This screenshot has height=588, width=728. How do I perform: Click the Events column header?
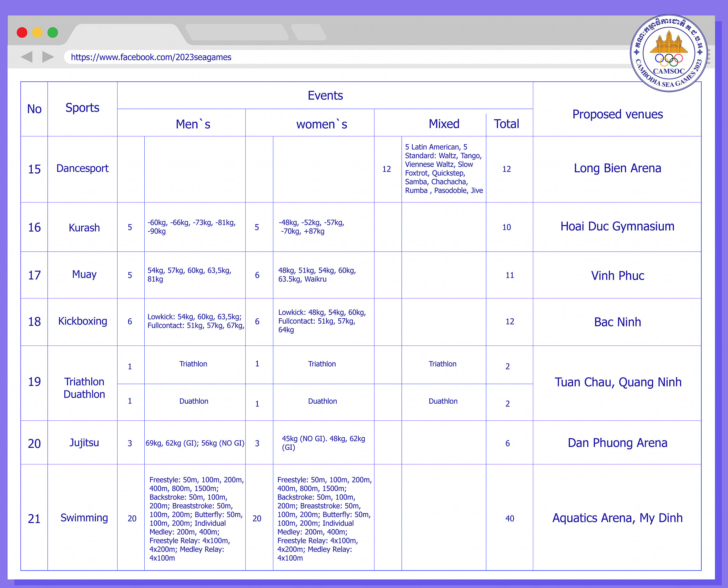(325, 95)
